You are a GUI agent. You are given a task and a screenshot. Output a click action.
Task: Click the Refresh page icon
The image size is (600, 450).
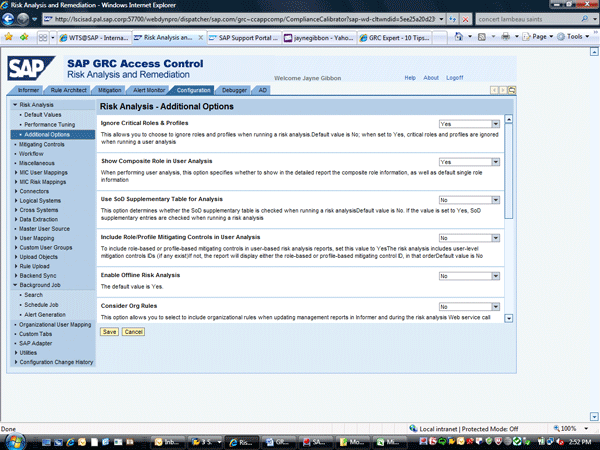click(x=453, y=19)
